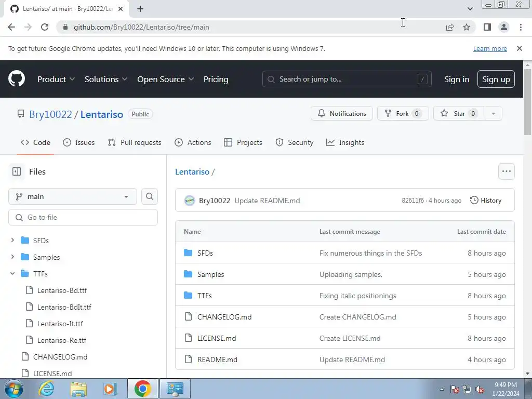Switch to the Issues tab
Image resolution: width=532 pixels, height=399 pixels.
(x=79, y=142)
